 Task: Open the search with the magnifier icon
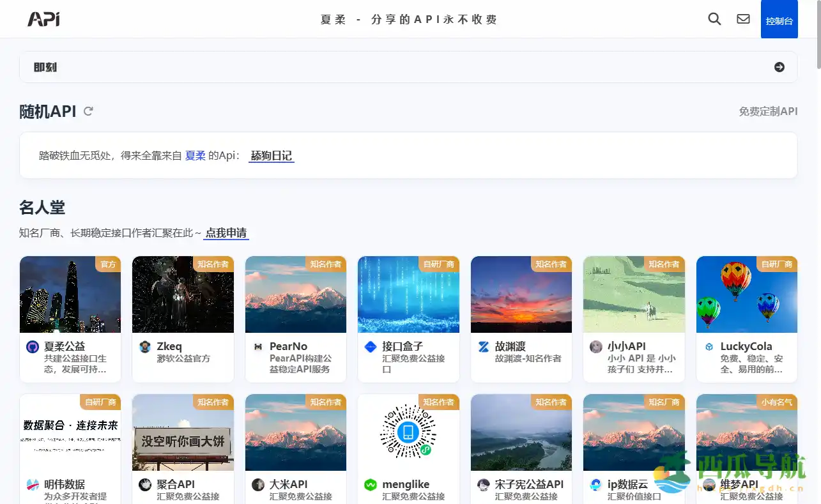tap(714, 19)
